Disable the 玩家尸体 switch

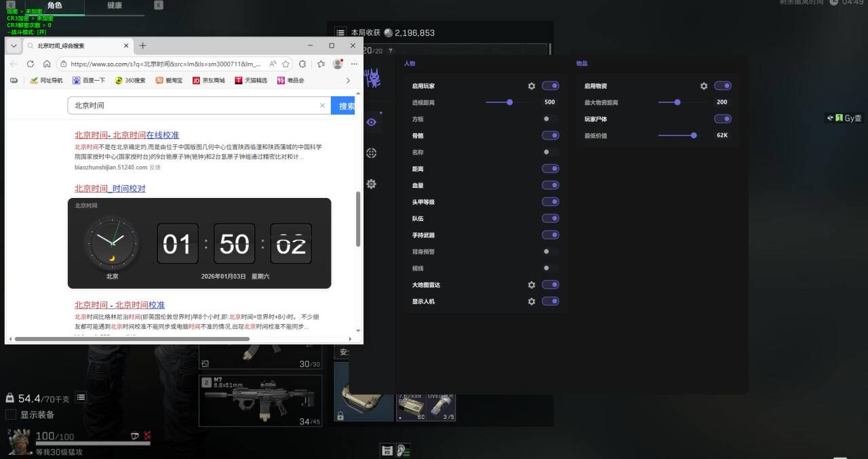point(723,119)
